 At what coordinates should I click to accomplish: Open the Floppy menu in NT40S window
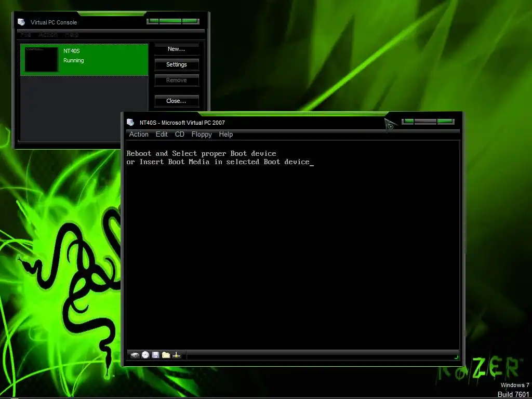(202, 135)
